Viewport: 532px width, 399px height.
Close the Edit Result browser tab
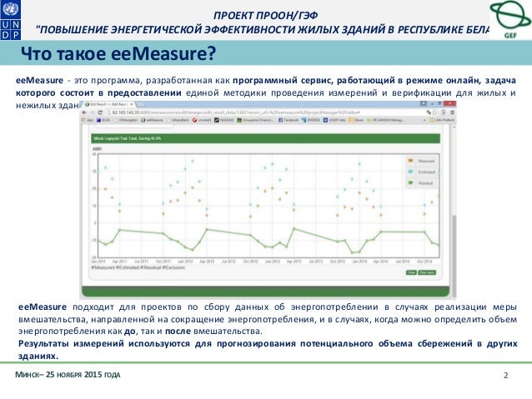[132, 104]
